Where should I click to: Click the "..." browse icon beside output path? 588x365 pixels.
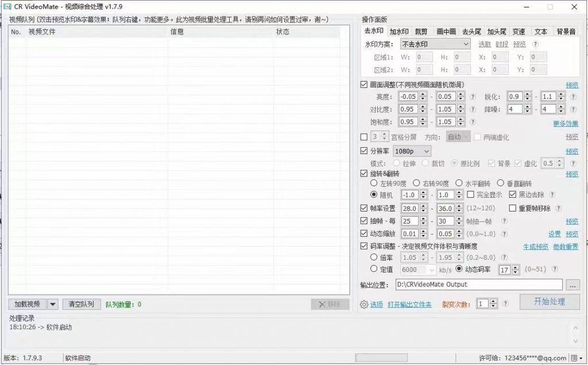click(x=572, y=285)
